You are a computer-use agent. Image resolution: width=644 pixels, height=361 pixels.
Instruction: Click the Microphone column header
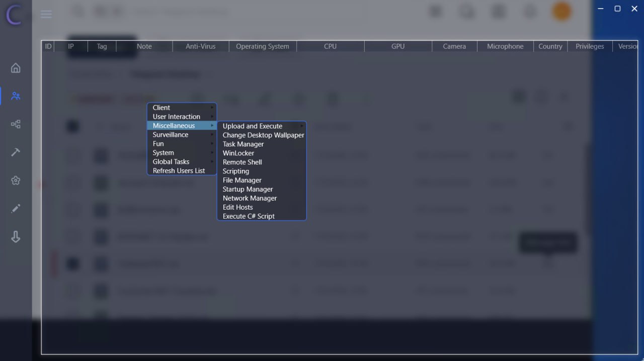click(505, 46)
